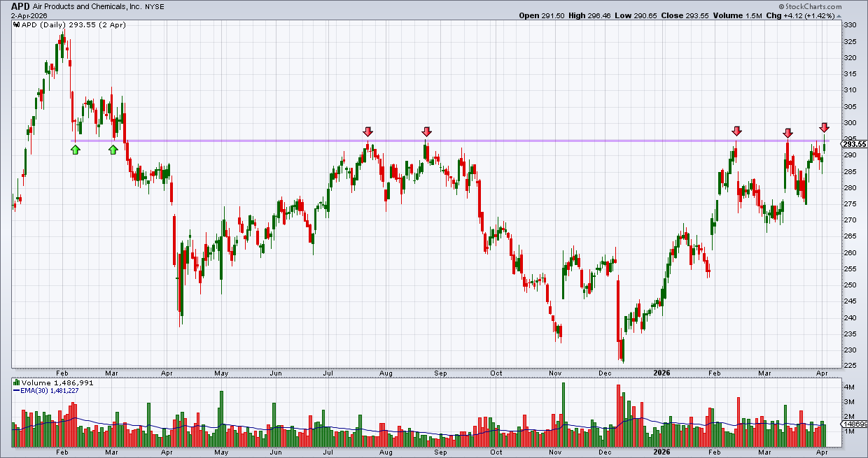Click the blue EMA(30) legend line marker
868x458 pixels.
15,392
